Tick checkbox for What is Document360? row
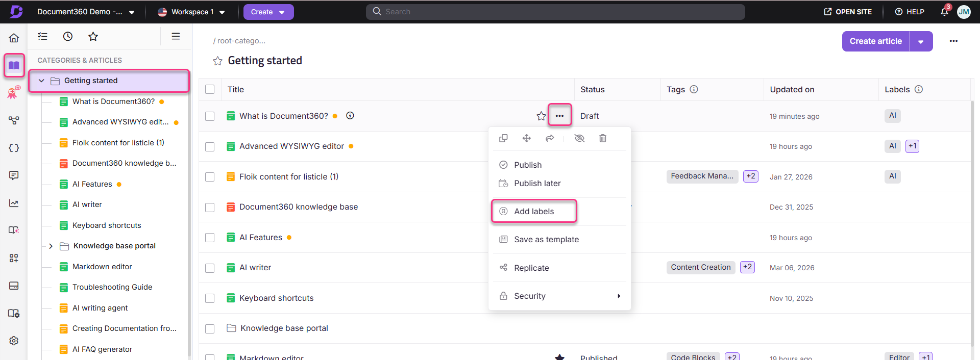 tap(210, 116)
